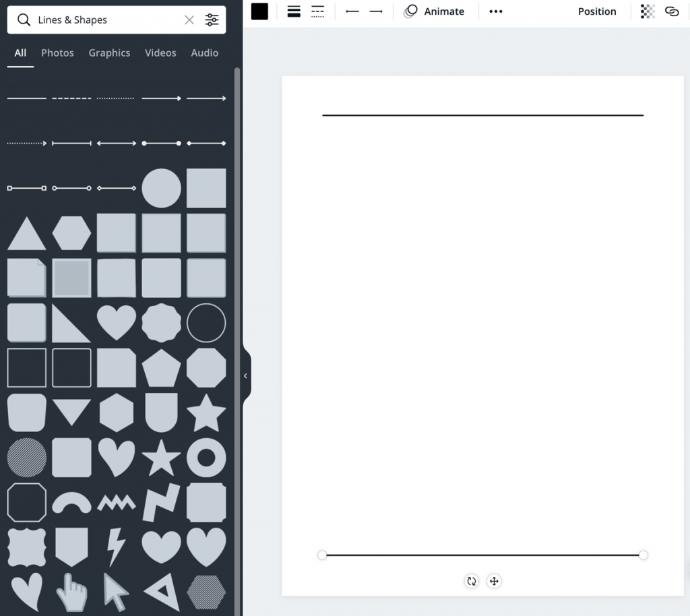Image resolution: width=690 pixels, height=616 pixels.
Task: Click the Lines & Shapes search field
Action: 101,20
